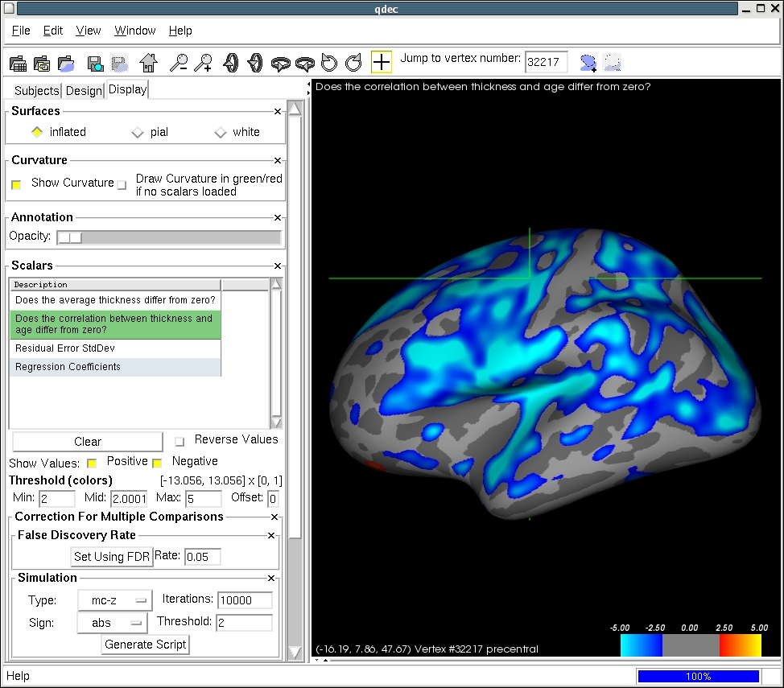Viewport: 784px width, 688px height.
Task: Click the zoom out magnifier icon
Action: coord(178,63)
